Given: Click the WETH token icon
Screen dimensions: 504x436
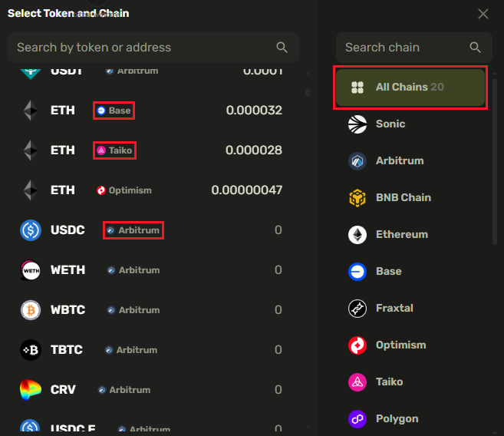Looking at the screenshot, I should click(31, 270).
